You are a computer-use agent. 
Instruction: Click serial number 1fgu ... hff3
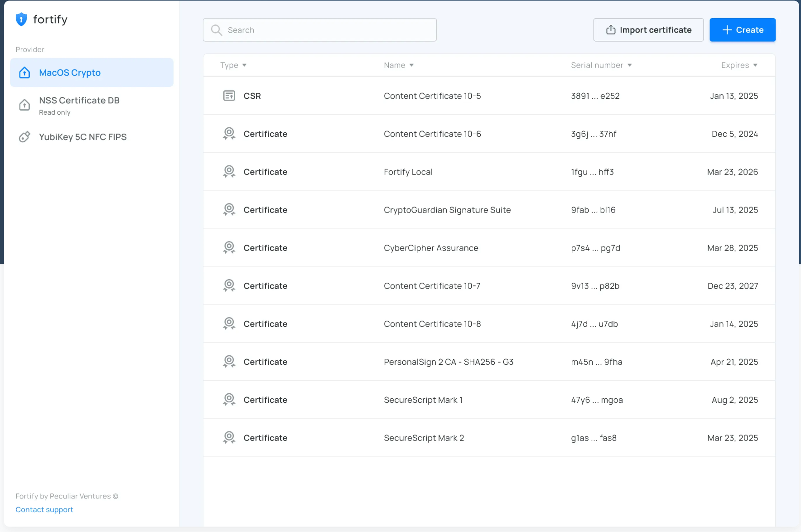tap(592, 172)
